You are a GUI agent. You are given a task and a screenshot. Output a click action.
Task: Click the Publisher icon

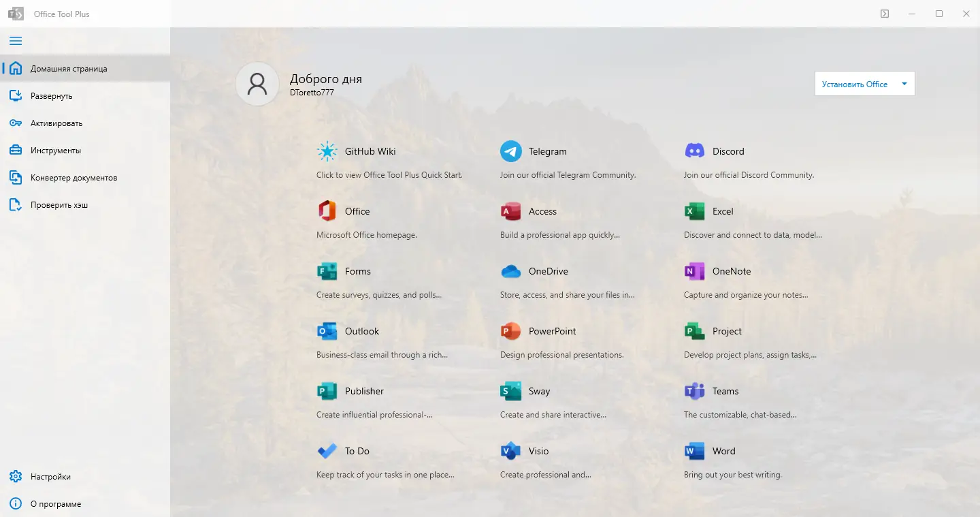(327, 391)
